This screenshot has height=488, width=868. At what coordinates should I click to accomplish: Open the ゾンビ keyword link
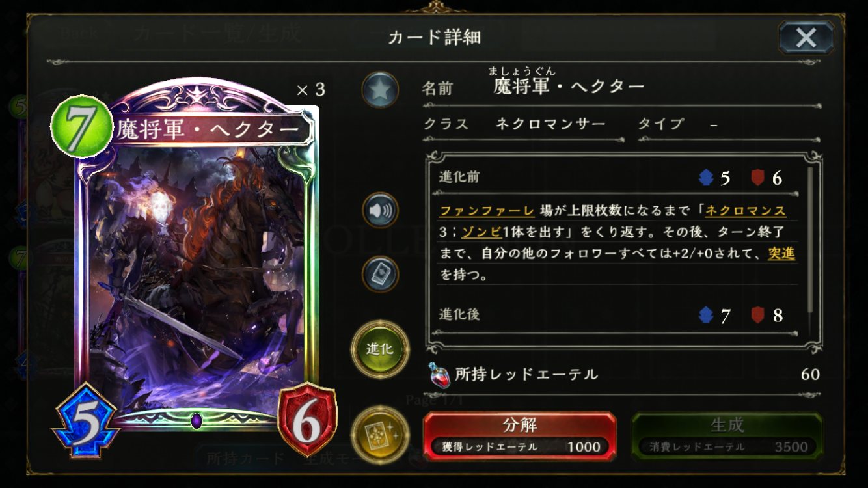(479, 232)
